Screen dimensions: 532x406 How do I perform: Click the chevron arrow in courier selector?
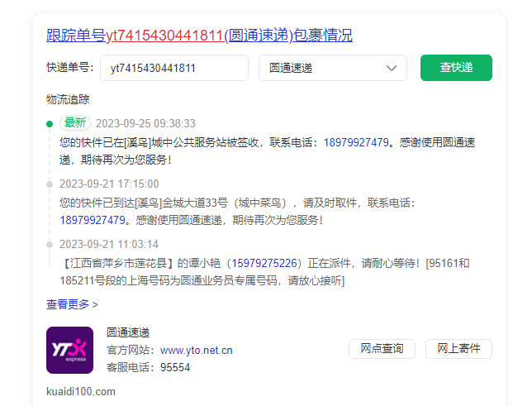click(392, 68)
